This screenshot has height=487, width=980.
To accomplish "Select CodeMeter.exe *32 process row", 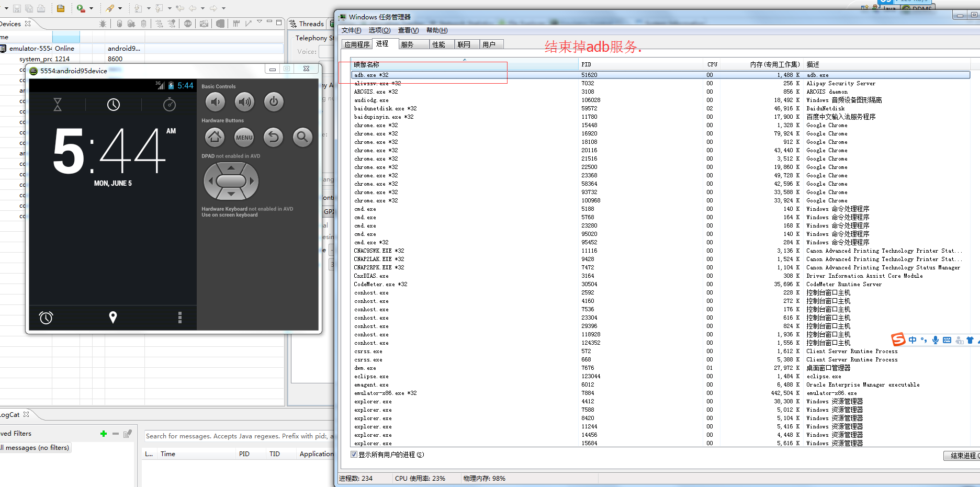I will tap(660, 284).
